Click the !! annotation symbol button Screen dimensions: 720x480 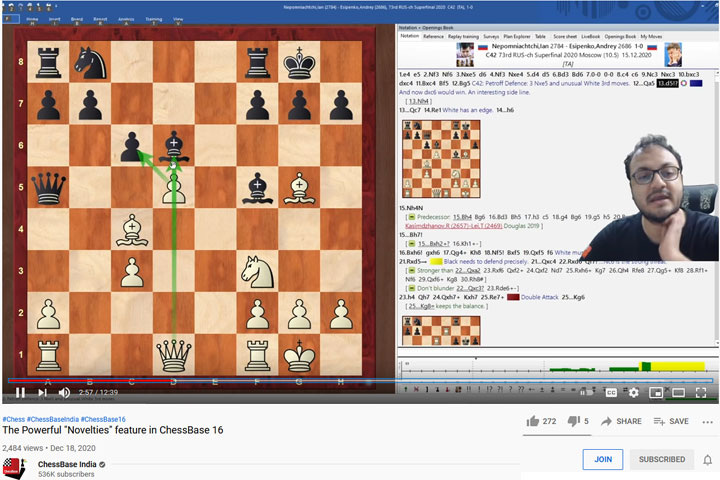(469, 389)
